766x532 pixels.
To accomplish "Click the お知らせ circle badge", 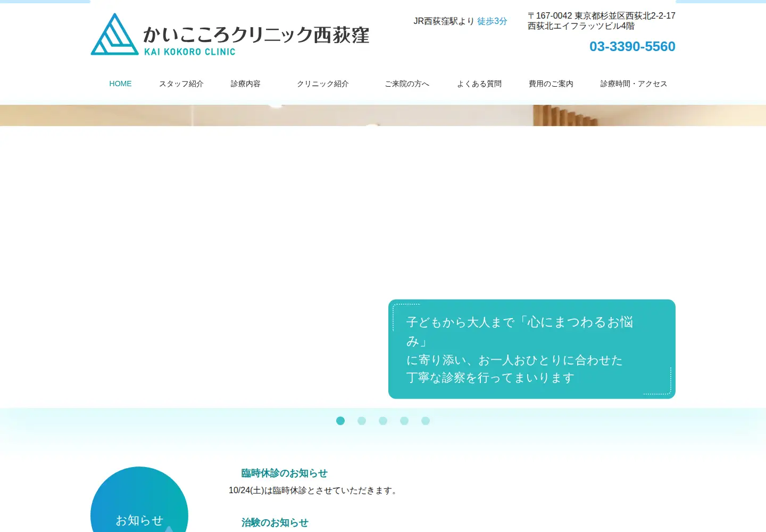I will point(139,500).
